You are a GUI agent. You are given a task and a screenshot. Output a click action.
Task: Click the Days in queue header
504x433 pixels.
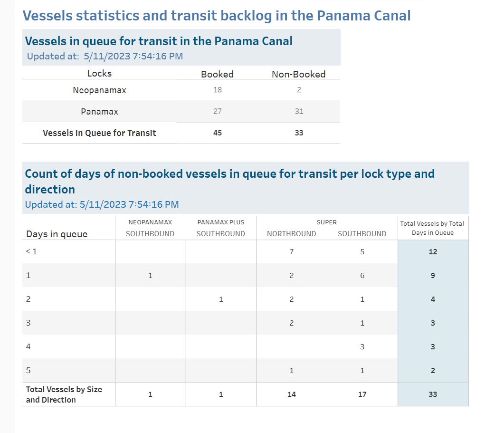click(x=57, y=234)
